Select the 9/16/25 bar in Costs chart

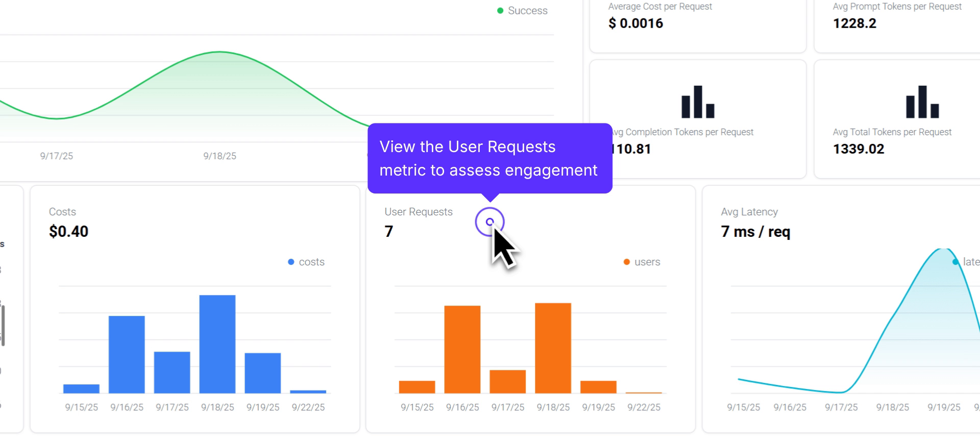click(x=127, y=354)
